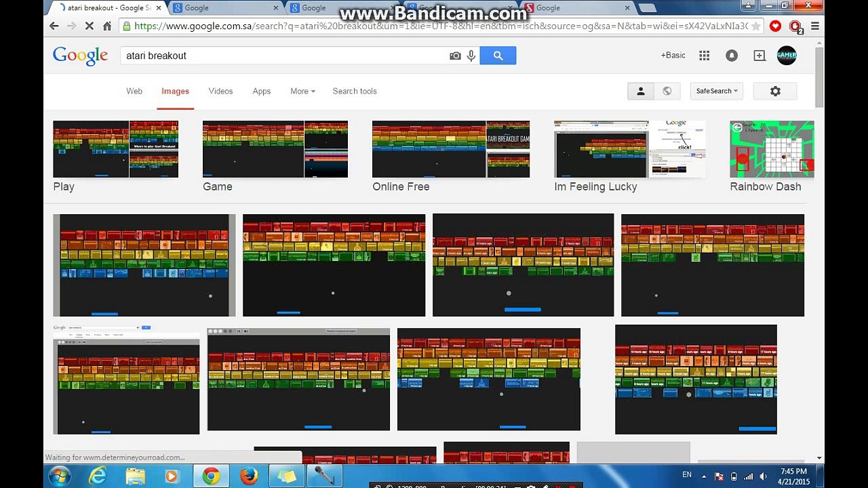The image size is (868, 488).
Task: Open the Play related search category
Action: pyautogui.click(x=115, y=157)
